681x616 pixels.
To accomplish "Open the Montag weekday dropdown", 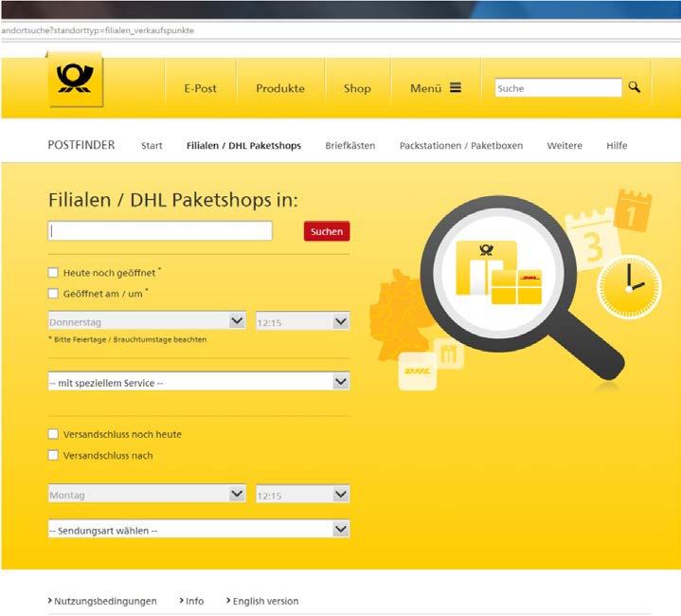I will pyautogui.click(x=147, y=494).
